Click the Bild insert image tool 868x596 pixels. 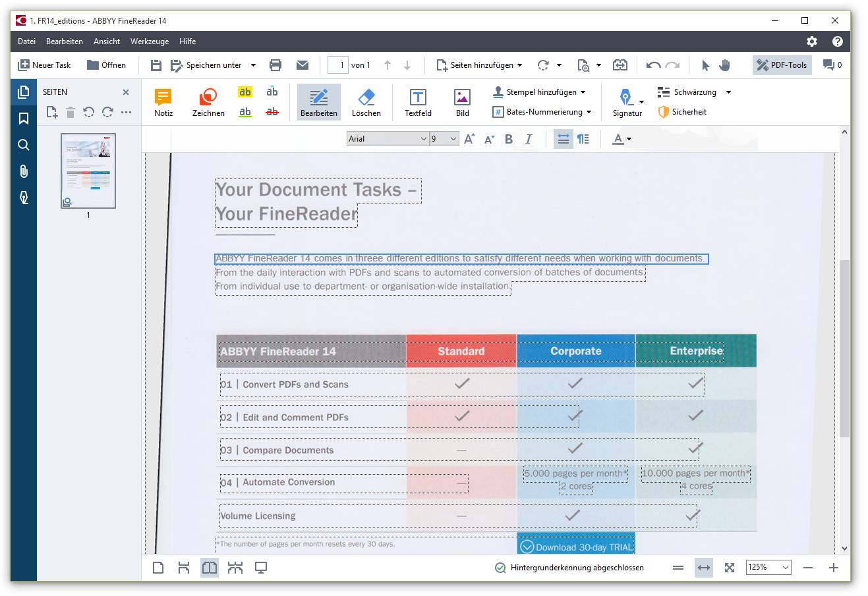[x=463, y=103]
